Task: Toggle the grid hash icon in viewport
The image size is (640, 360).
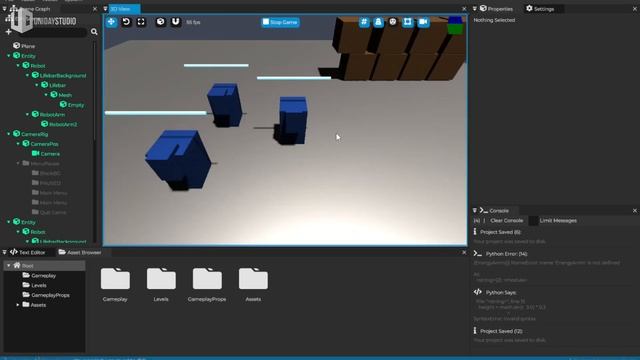Action: [x=364, y=22]
